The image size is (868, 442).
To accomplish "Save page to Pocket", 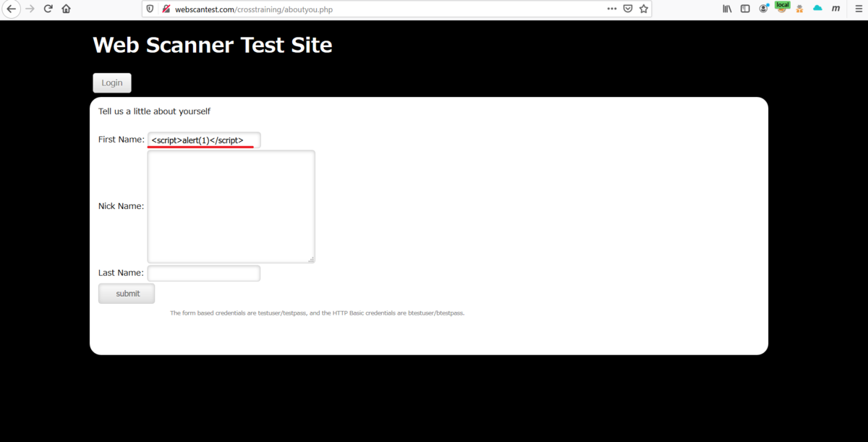I will (628, 9).
